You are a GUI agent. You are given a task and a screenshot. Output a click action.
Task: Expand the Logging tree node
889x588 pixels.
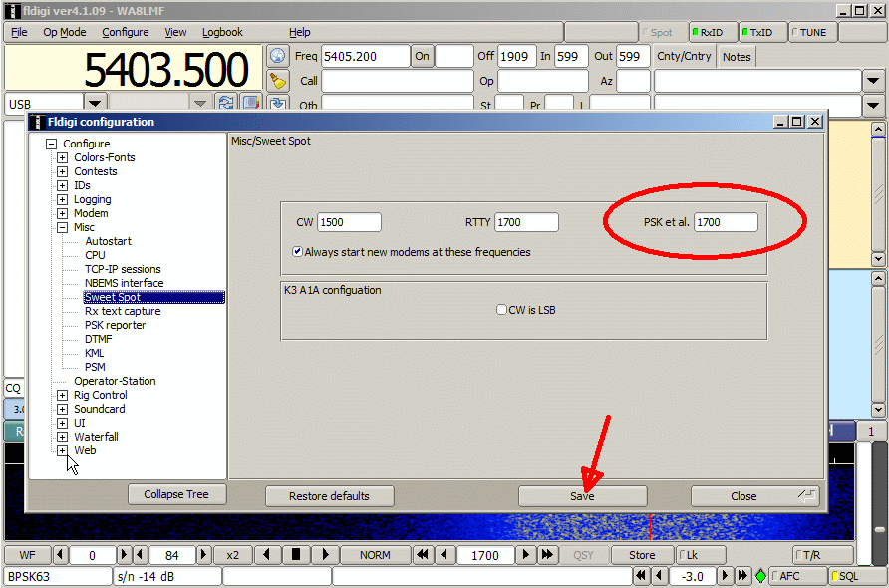63,199
